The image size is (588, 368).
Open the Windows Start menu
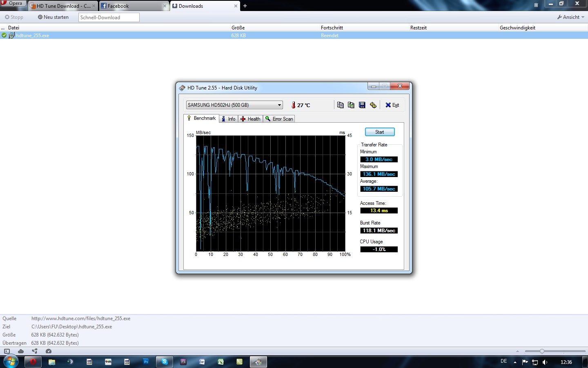pyautogui.click(x=11, y=362)
